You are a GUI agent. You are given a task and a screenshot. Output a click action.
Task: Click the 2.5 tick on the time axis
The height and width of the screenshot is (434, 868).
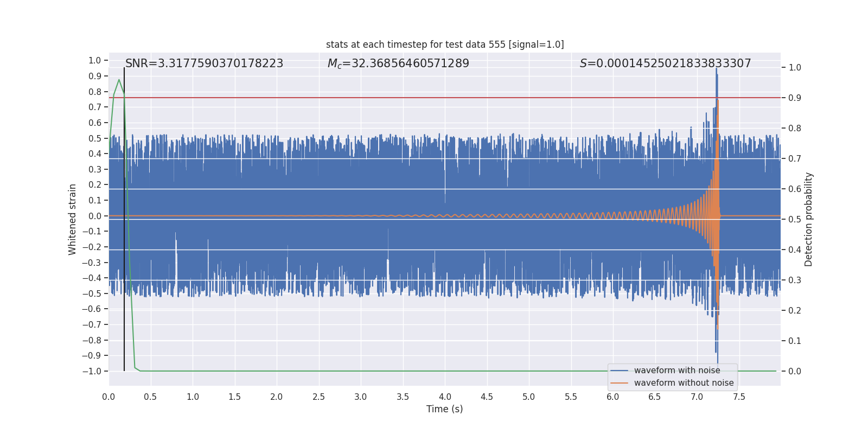pos(318,397)
